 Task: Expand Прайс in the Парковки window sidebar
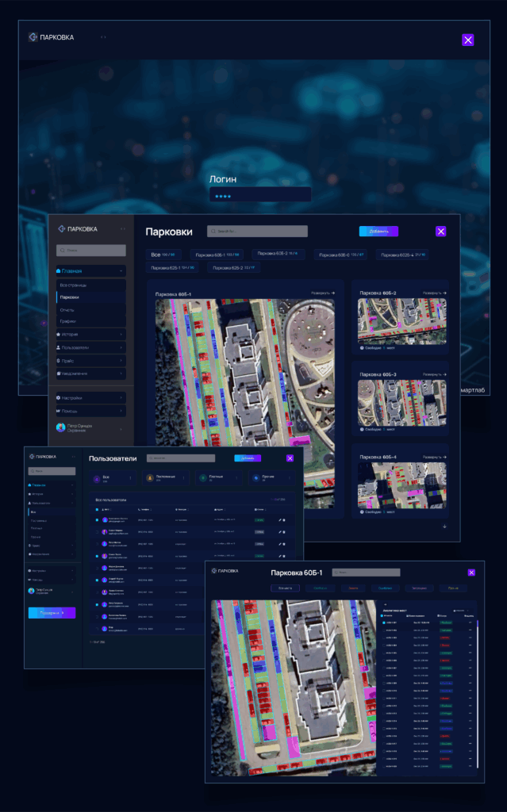90,361
